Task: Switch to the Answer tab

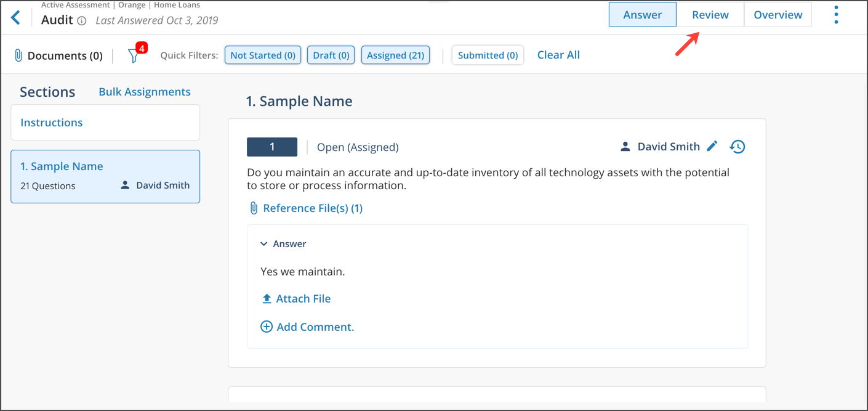Action: 643,15
